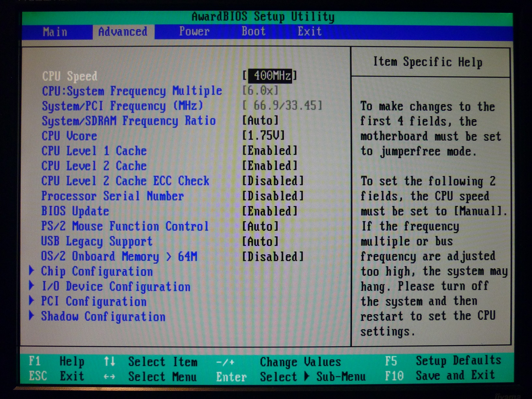The image size is (532, 399).
Task: Change PS/2 Mouse Function Control Auto value
Action: click(x=260, y=226)
